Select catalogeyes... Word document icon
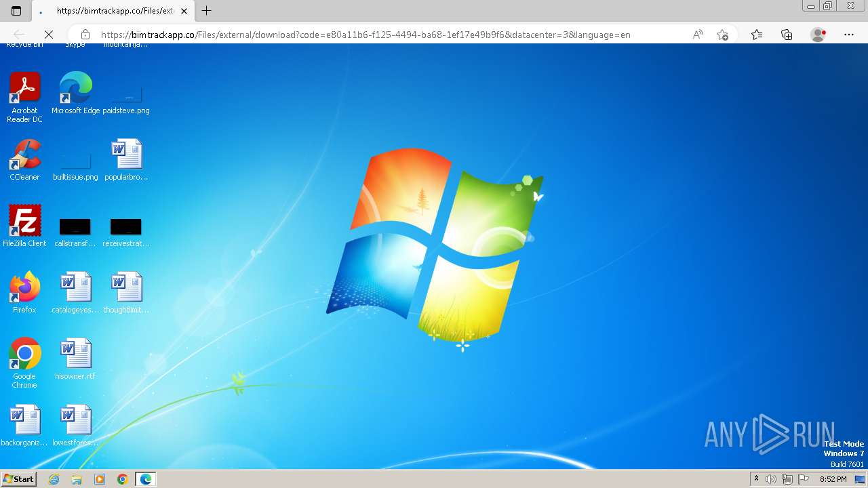 75,292
